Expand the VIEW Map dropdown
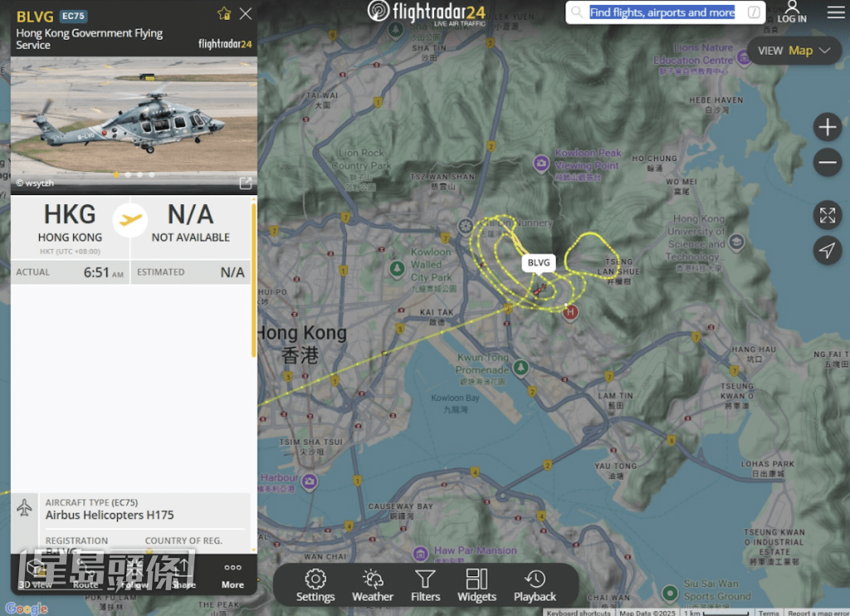850x616 pixels. pyautogui.click(x=794, y=51)
